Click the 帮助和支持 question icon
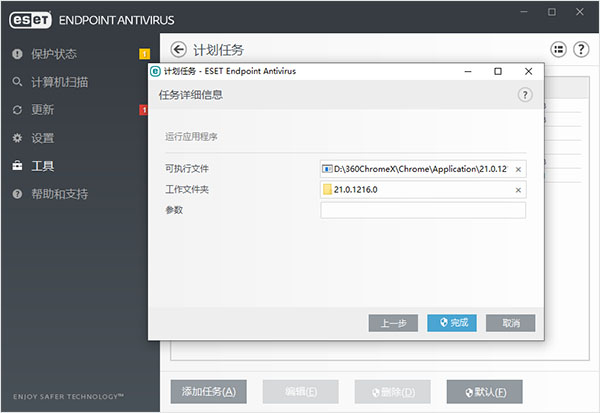The height and width of the screenshot is (413, 600). pyautogui.click(x=17, y=194)
